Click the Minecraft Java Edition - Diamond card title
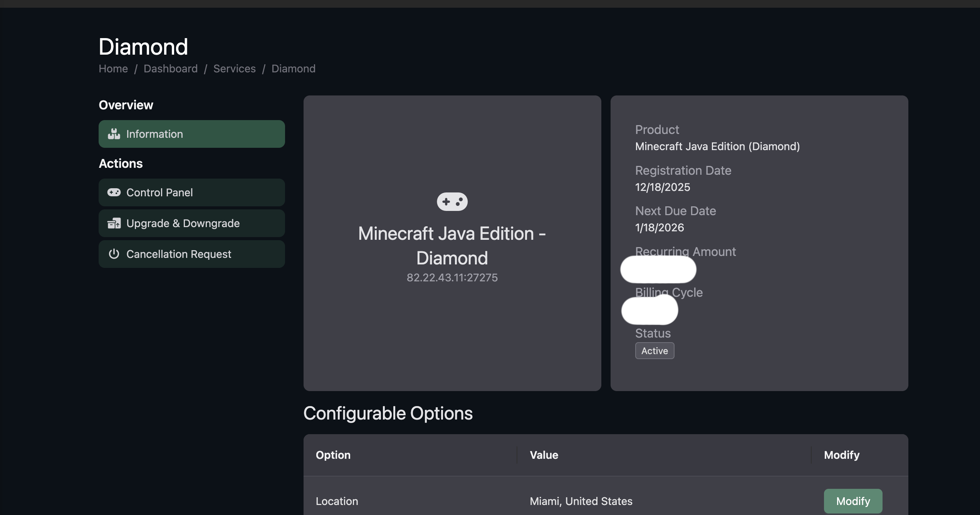Image resolution: width=980 pixels, height=515 pixels. (x=452, y=245)
